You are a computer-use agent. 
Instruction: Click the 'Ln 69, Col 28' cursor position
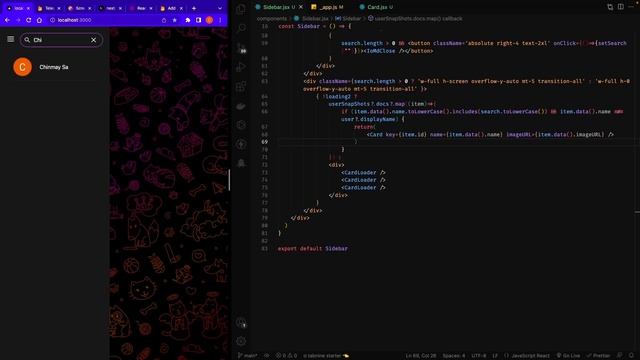[421, 356]
